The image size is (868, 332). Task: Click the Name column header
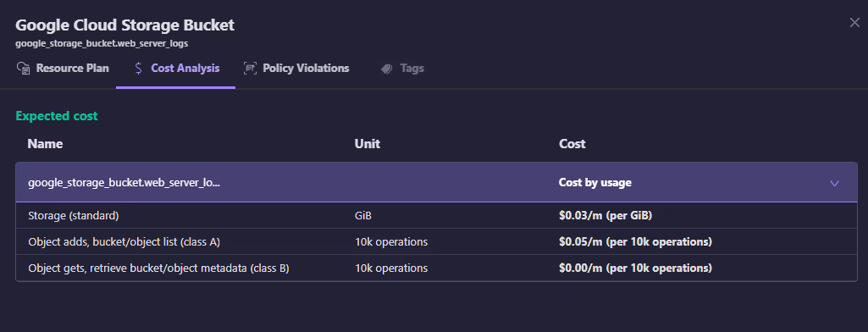tap(45, 144)
